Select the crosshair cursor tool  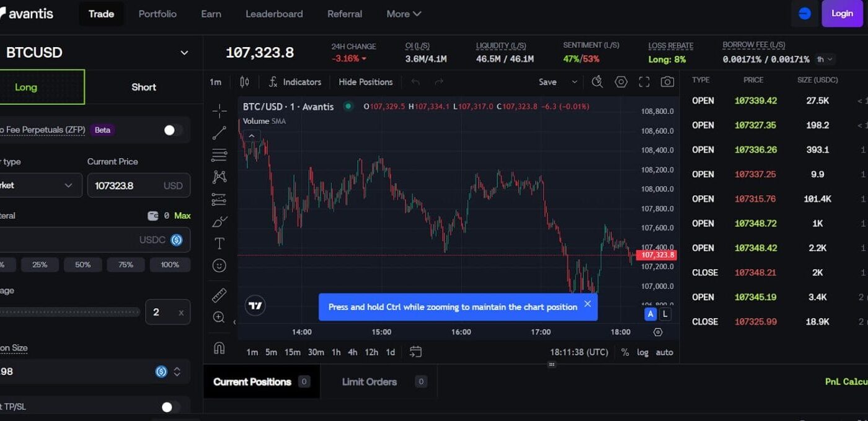click(219, 111)
